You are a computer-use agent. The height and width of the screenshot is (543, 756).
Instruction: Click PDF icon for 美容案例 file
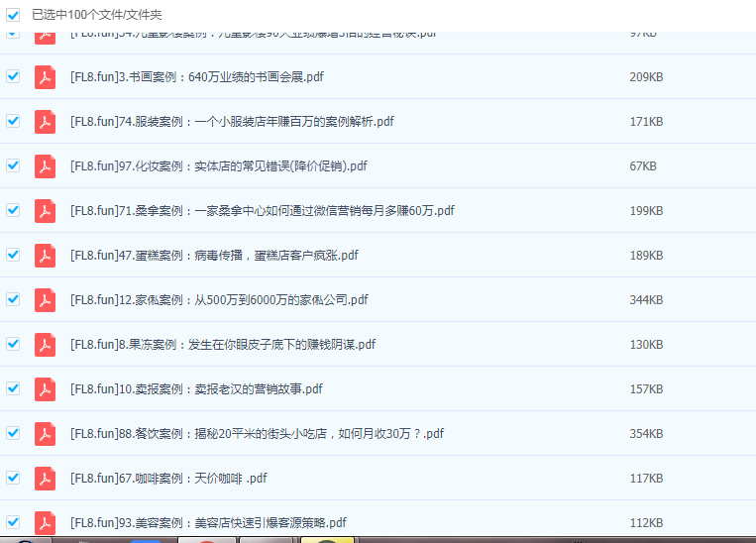(45, 522)
